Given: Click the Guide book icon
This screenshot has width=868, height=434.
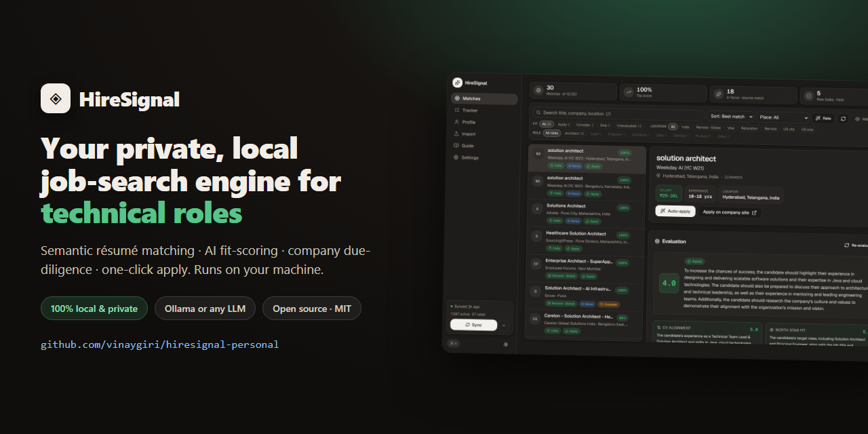Looking at the screenshot, I should point(456,146).
